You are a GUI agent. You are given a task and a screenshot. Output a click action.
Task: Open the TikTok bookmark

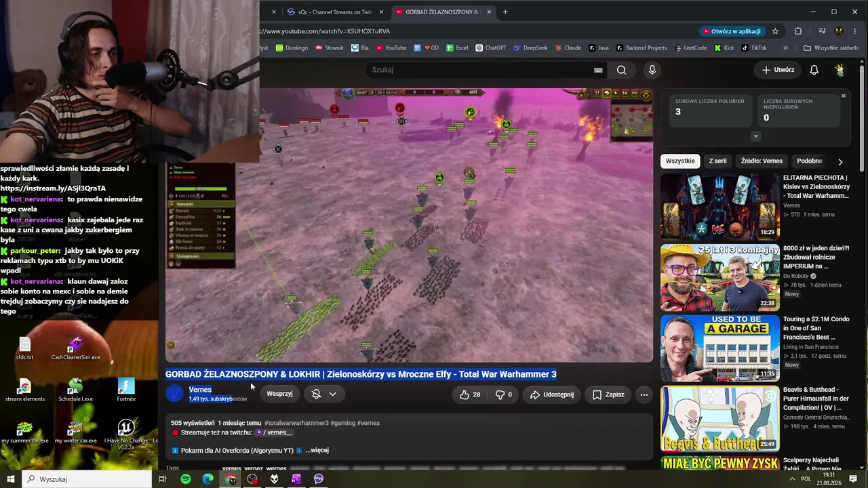pyautogui.click(x=754, y=48)
